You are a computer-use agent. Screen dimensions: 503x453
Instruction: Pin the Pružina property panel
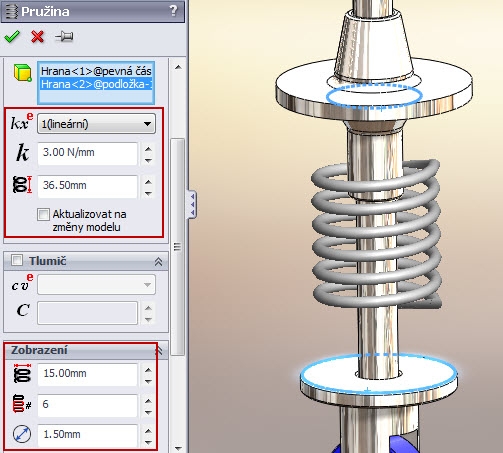pos(64,36)
